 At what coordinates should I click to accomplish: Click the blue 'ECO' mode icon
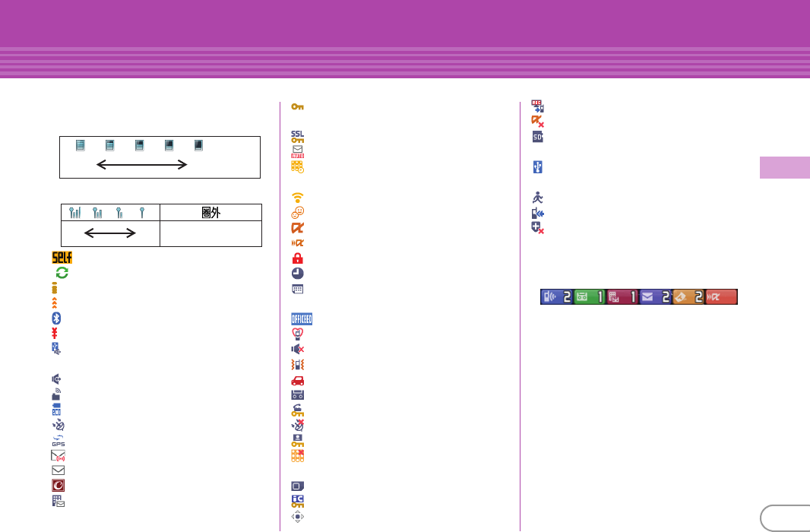56,410
